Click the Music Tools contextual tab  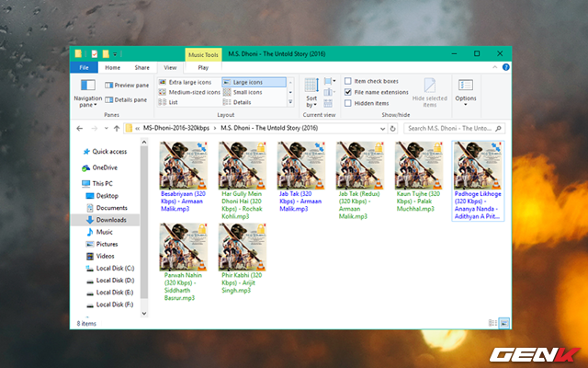[203, 55]
